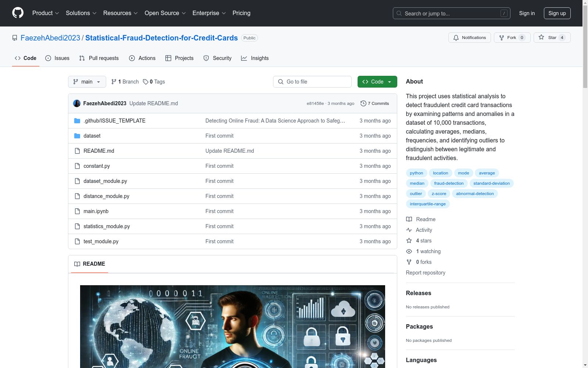Open the README.md file

click(99, 151)
